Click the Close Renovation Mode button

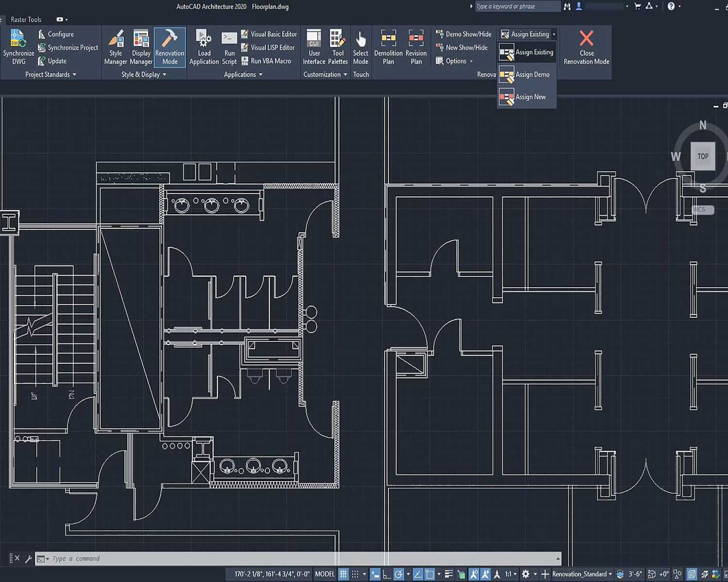click(586, 47)
